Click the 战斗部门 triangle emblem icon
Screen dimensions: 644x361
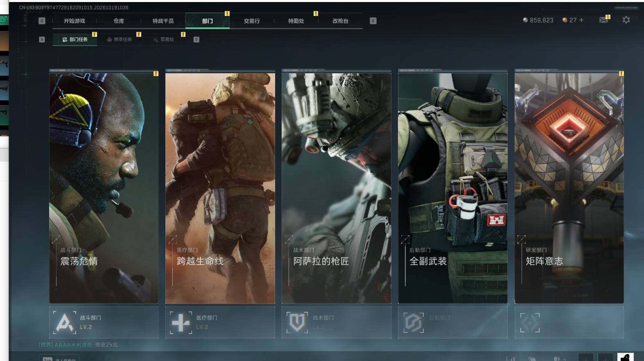click(65, 323)
